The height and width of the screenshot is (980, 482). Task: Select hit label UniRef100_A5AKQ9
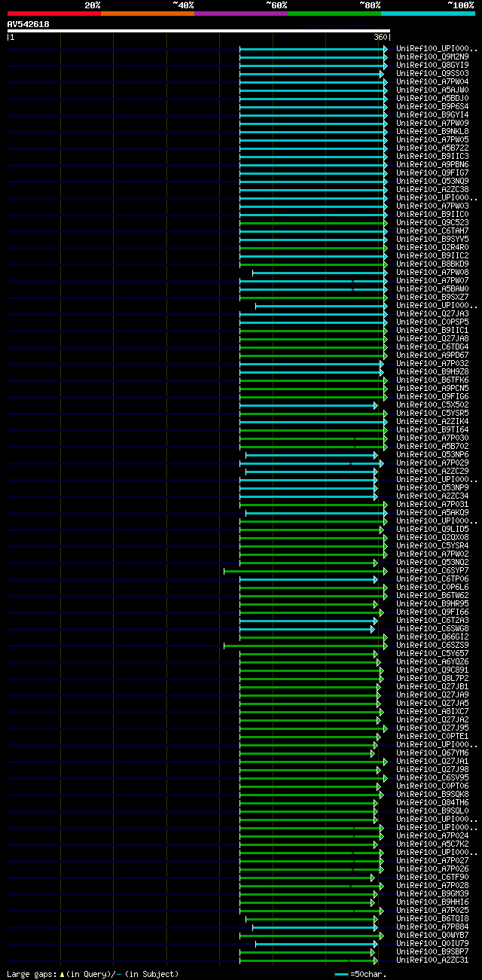click(432, 512)
